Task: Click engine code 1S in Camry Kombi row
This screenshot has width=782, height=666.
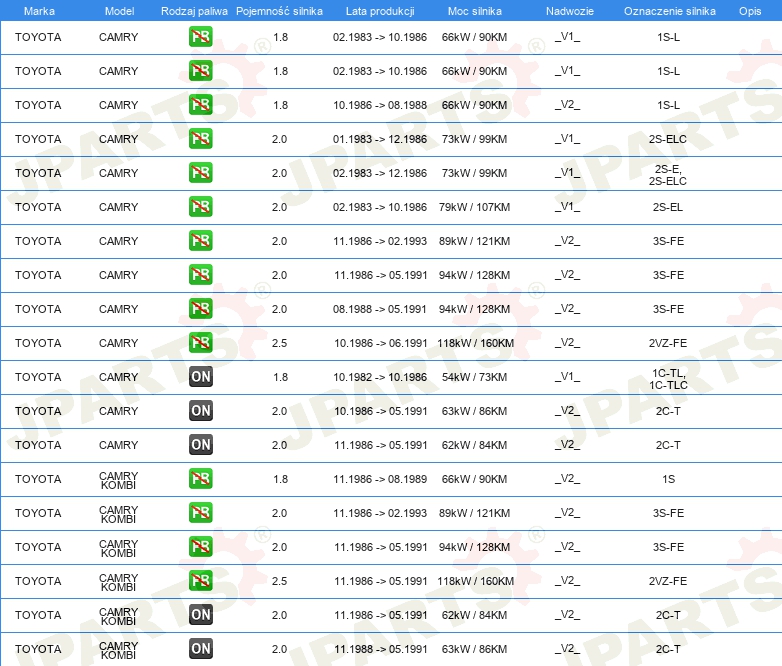Action: coord(668,479)
